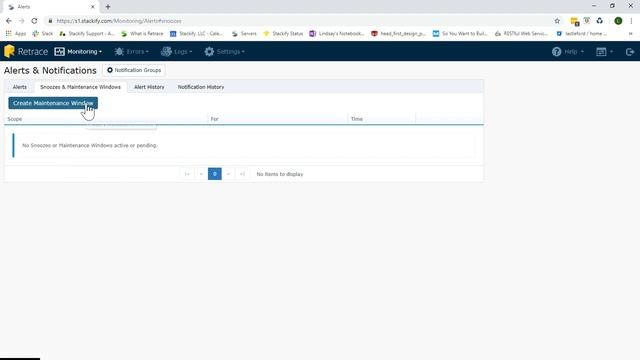Go to last page in pager
The width and height of the screenshot is (640, 360).
tap(242, 174)
